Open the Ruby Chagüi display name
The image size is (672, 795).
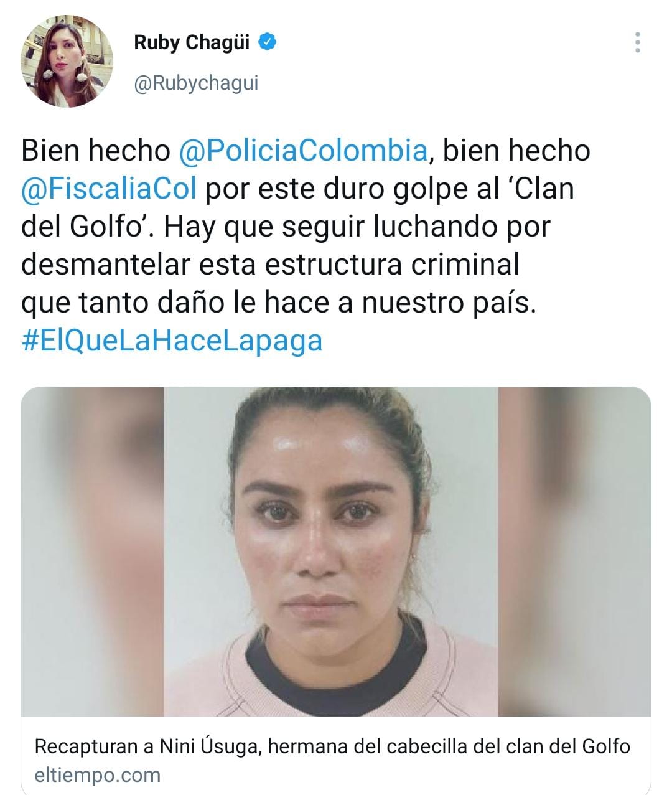[192, 42]
